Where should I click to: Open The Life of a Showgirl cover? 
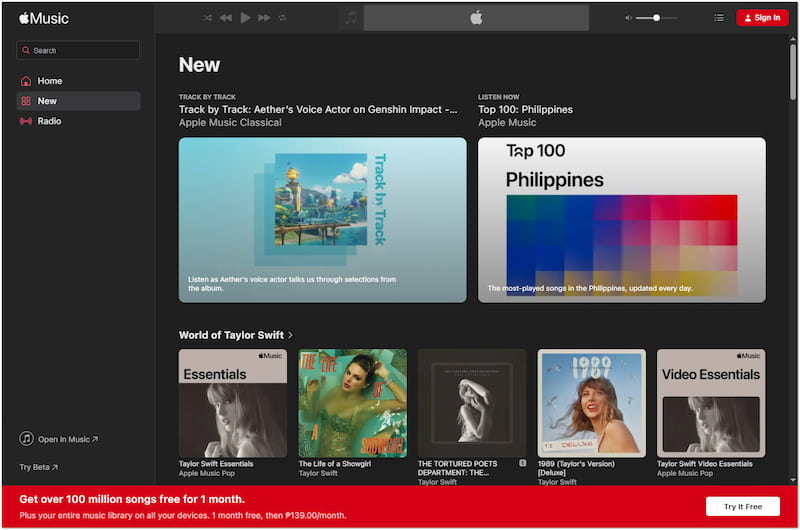[x=353, y=403]
